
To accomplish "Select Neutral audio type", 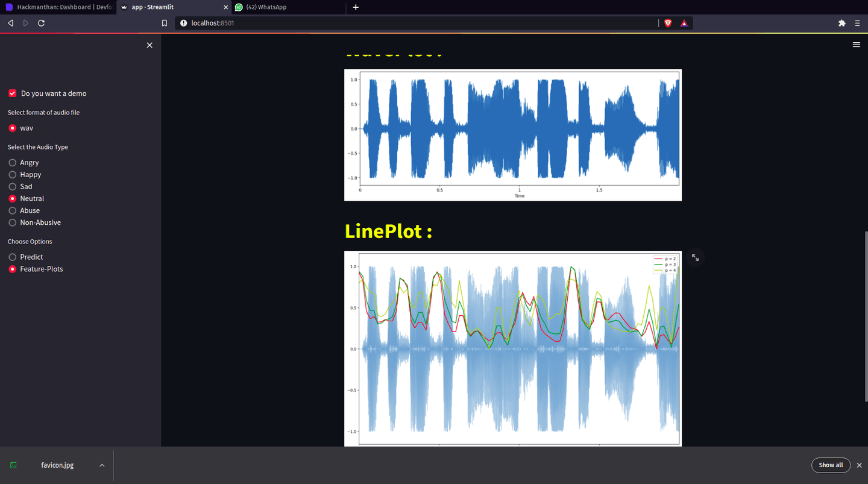I will pyautogui.click(x=12, y=198).
